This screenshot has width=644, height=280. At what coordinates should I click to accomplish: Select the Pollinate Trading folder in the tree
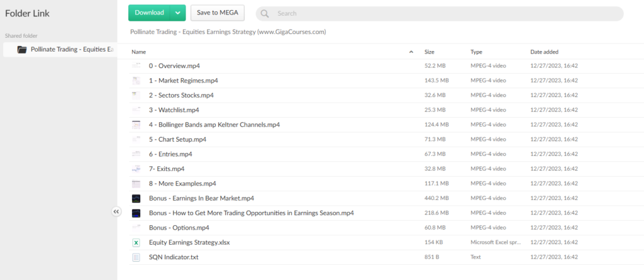pyautogui.click(x=72, y=49)
